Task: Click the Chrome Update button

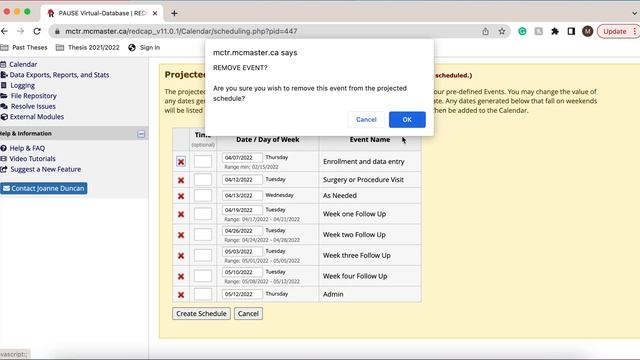Action: tap(618, 31)
